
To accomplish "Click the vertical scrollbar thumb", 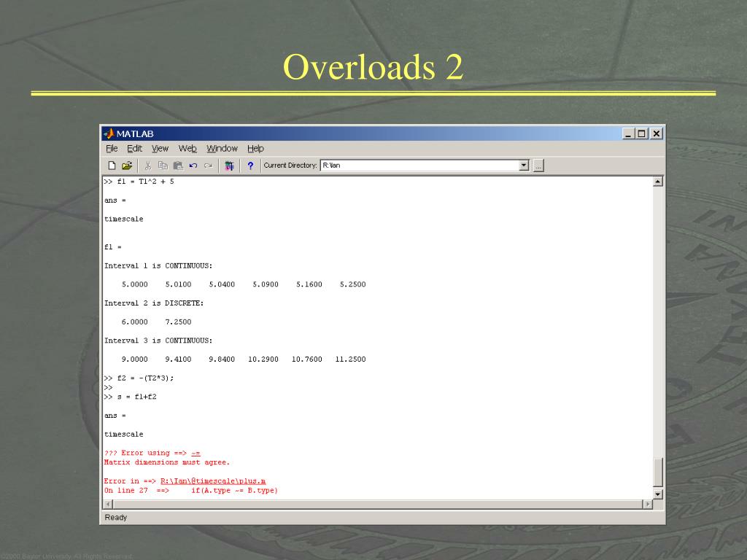I will coord(658,472).
